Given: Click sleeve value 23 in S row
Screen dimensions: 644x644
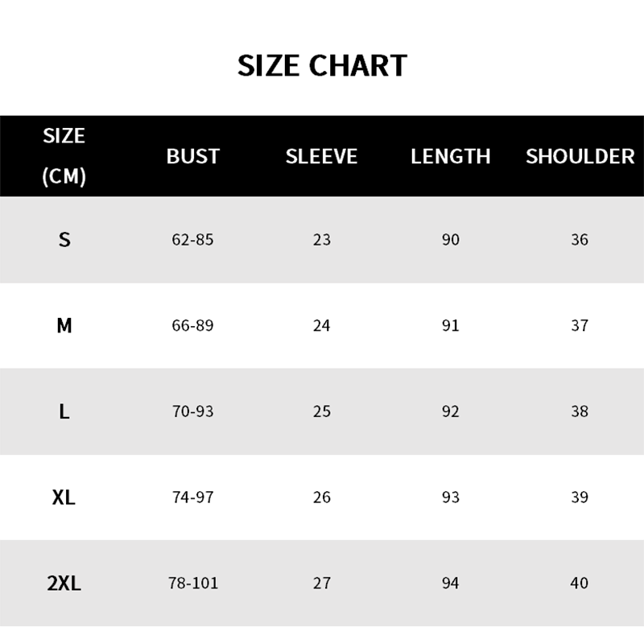Looking at the screenshot, I should 321,239.
